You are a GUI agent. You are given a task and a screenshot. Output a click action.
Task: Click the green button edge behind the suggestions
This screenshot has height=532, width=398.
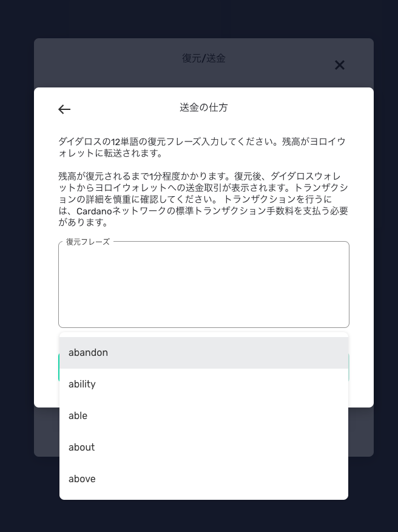(x=349, y=367)
